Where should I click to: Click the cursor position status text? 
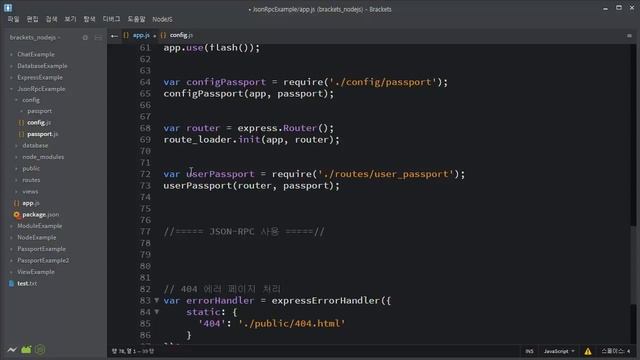(x=133, y=351)
